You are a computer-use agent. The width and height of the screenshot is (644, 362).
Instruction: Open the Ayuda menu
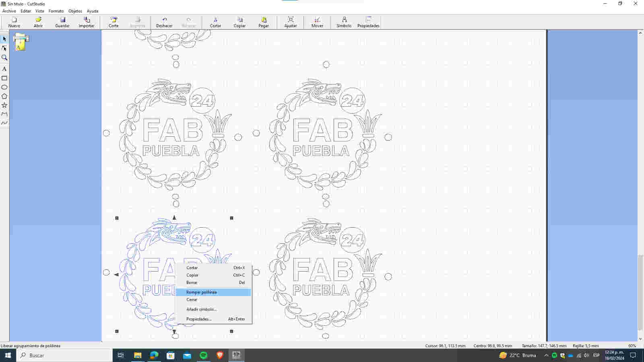[93, 11]
